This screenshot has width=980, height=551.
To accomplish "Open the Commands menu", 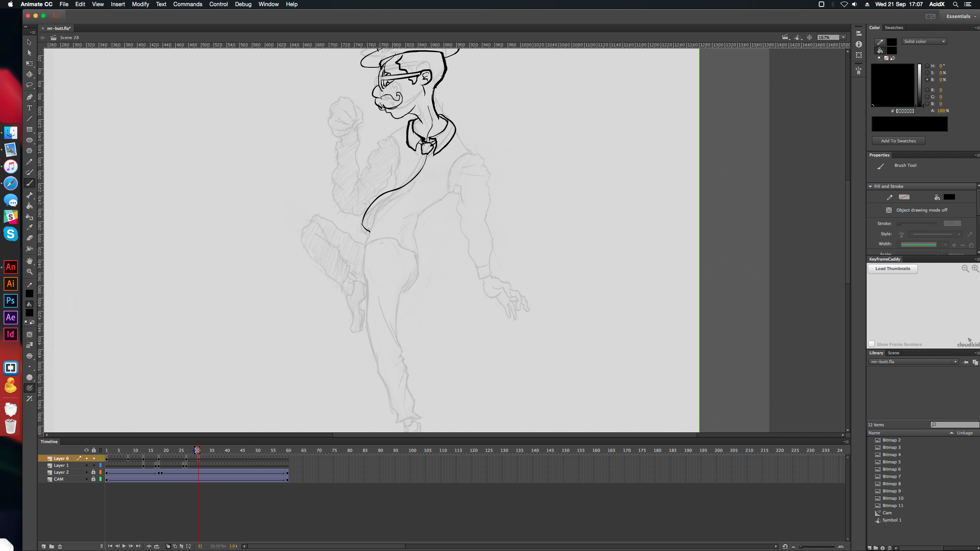I will tap(188, 4).
